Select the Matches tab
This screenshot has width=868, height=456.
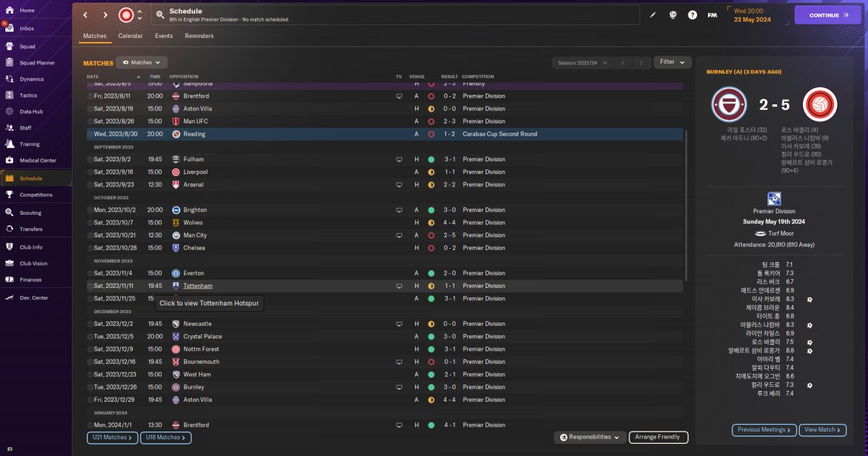click(x=95, y=36)
